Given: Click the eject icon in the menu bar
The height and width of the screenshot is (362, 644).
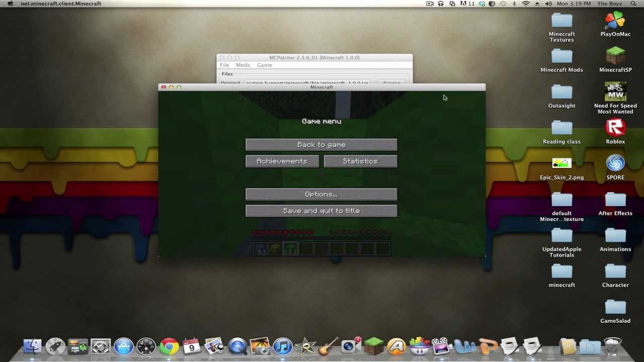Looking at the screenshot, I should (x=537, y=4).
